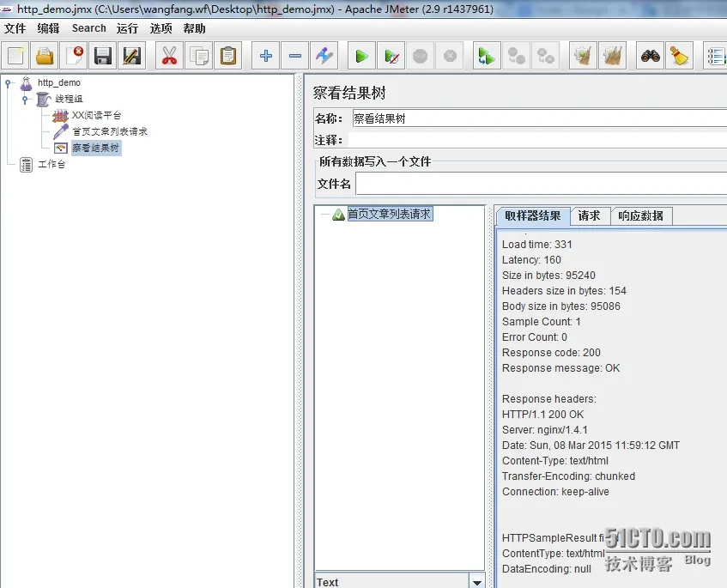Click Transfer-Encoding: chunked line

click(x=568, y=476)
